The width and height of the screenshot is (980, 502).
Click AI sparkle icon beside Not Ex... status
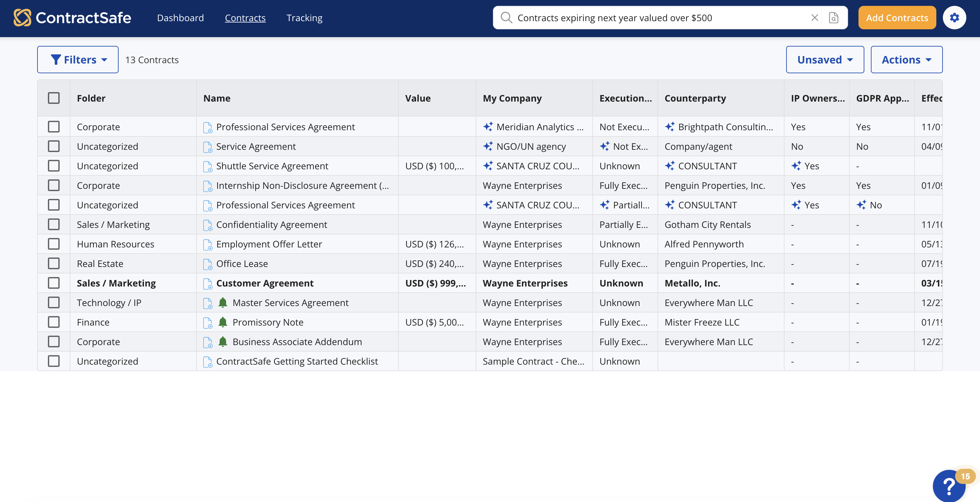604,146
